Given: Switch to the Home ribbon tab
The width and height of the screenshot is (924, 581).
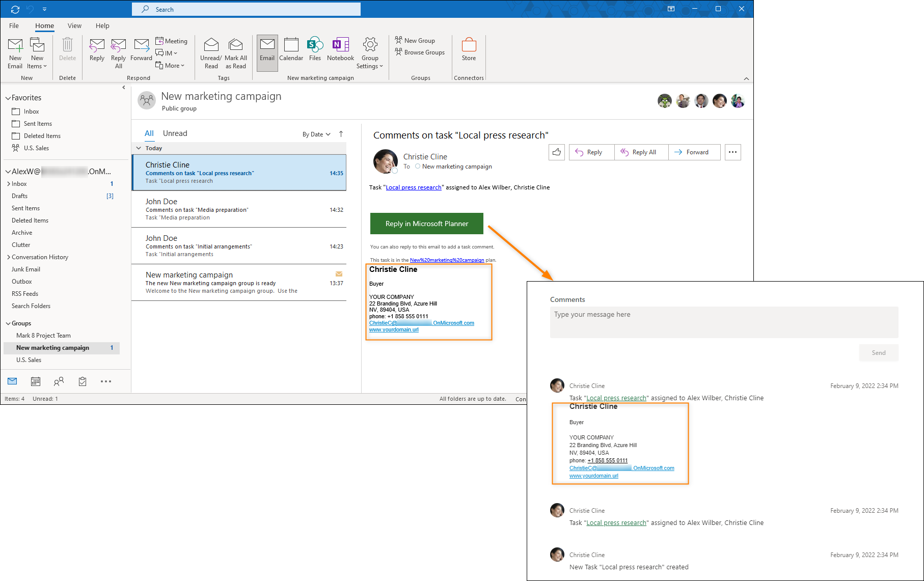Looking at the screenshot, I should tap(44, 25).
